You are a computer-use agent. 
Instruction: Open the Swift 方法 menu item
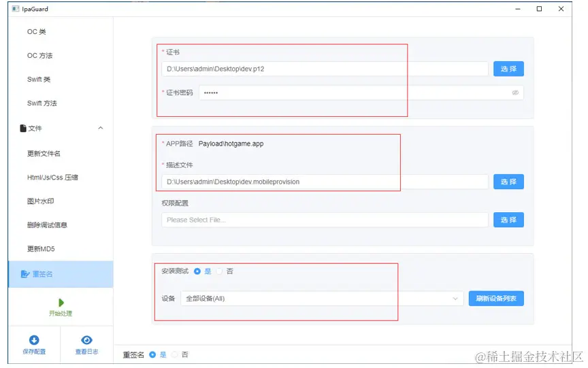42,103
